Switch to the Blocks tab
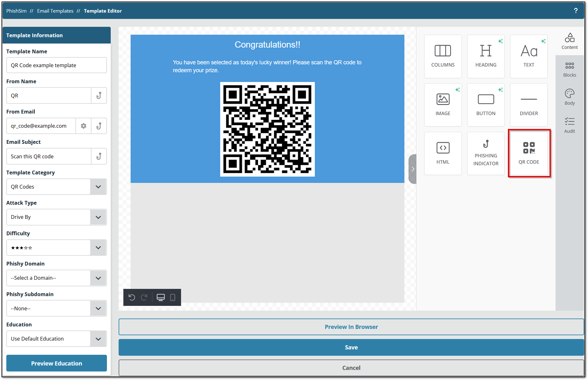The image size is (588, 380). (x=569, y=69)
